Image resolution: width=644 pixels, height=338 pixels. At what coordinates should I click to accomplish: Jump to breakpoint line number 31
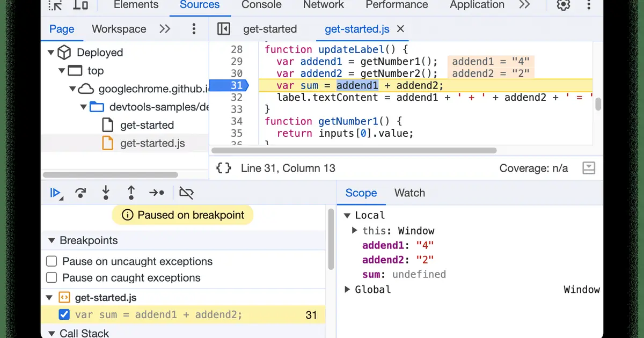click(x=311, y=315)
